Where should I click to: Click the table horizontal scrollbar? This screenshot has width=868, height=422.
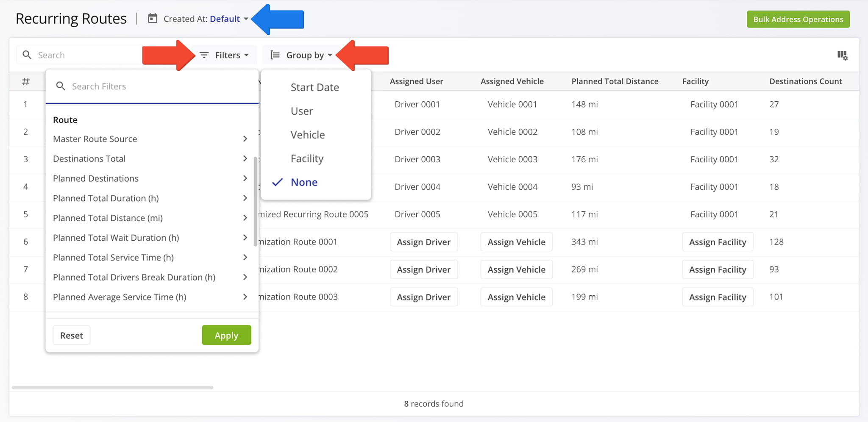coord(112,388)
